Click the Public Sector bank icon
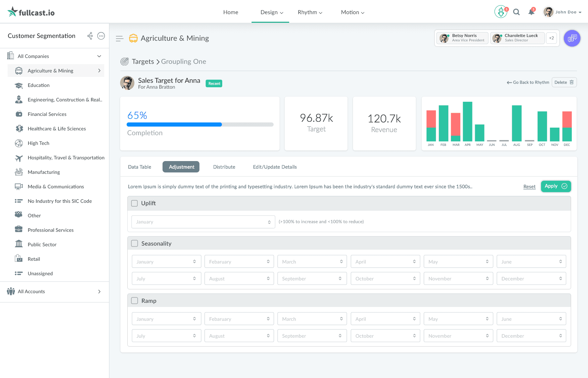The height and width of the screenshot is (378, 588). pyautogui.click(x=19, y=244)
